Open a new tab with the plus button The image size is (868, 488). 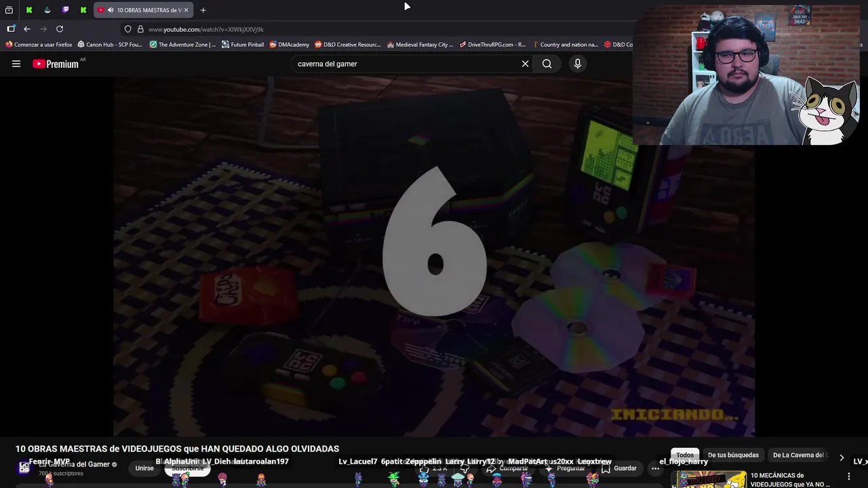click(203, 10)
